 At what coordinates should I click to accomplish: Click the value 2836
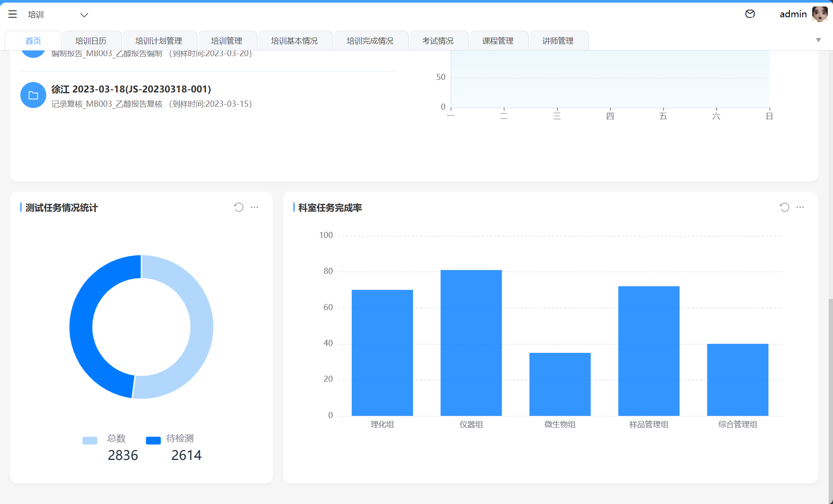click(x=123, y=455)
